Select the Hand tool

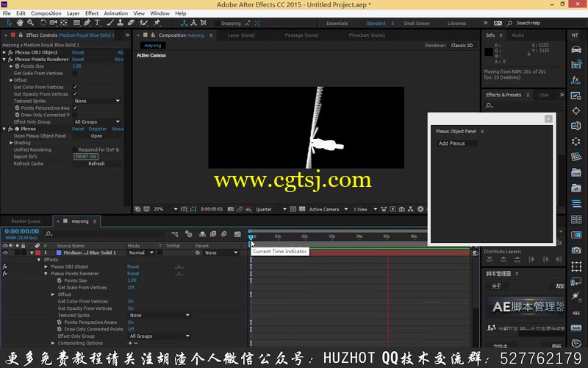point(20,23)
